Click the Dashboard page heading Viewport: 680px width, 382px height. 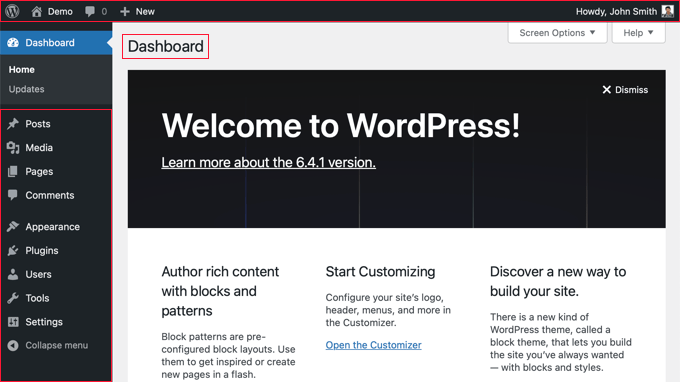click(165, 46)
